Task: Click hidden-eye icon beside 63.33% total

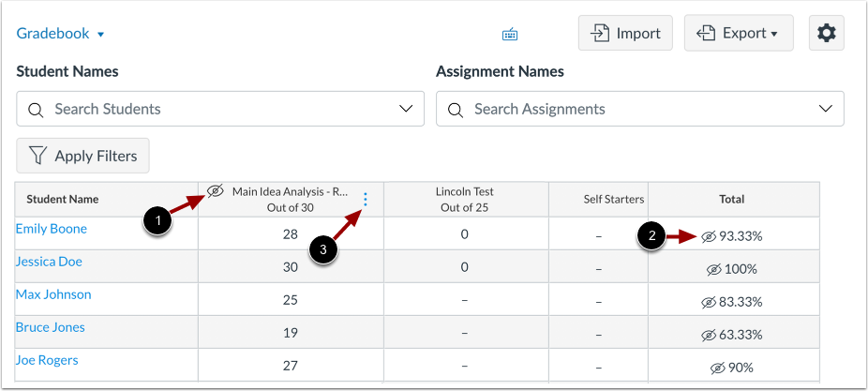Action: pos(709,335)
